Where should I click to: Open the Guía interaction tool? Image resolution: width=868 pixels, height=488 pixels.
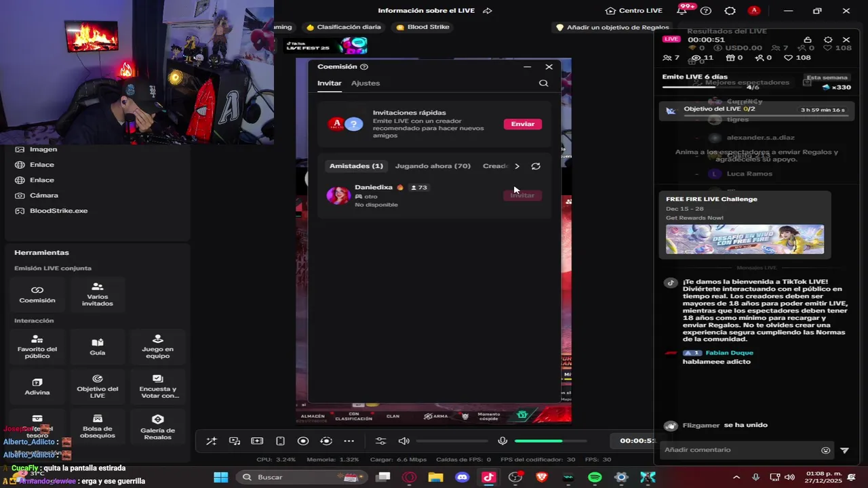(x=98, y=346)
